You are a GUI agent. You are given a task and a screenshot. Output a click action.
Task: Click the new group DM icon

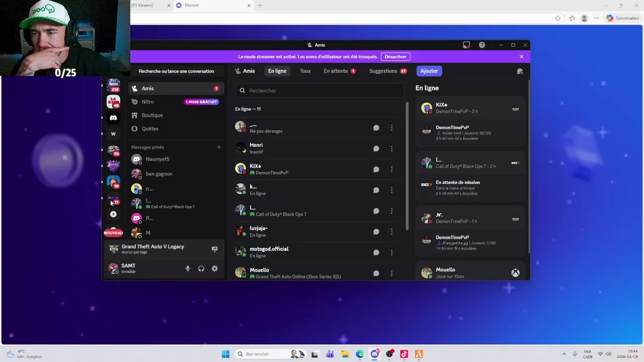tap(520, 71)
